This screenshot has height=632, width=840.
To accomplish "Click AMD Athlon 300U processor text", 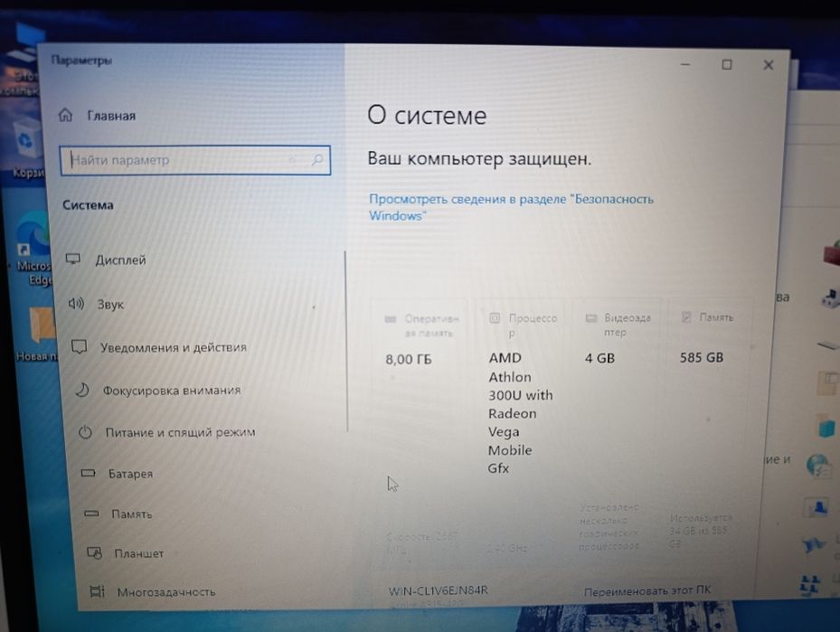I will coord(520,413).
